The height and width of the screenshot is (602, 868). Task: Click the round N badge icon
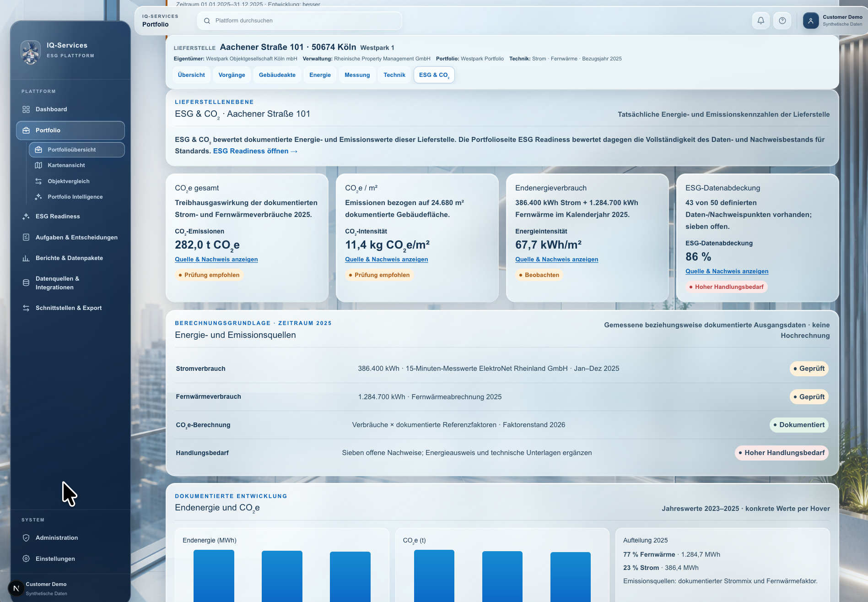point(16,588)
